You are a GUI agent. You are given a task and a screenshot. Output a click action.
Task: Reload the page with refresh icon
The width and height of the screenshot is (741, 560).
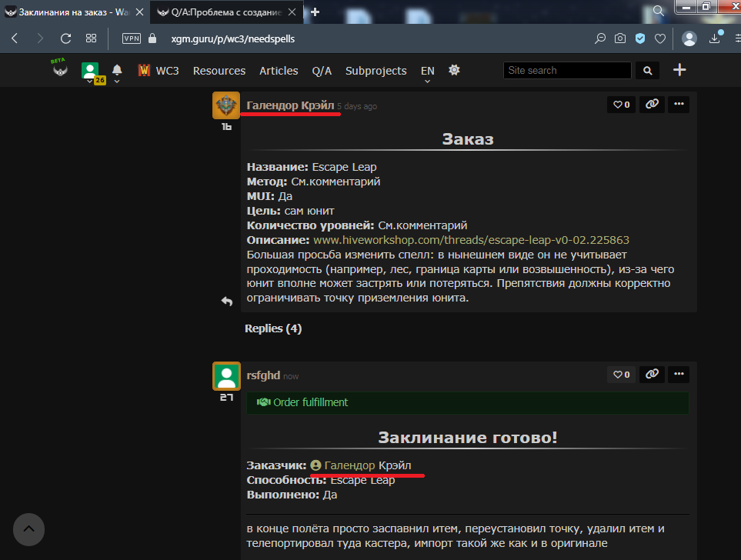coord(65,38)
